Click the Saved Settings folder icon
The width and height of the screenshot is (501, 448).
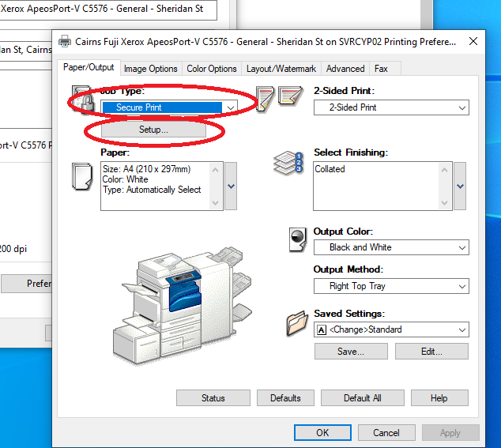tap(297, 323)
